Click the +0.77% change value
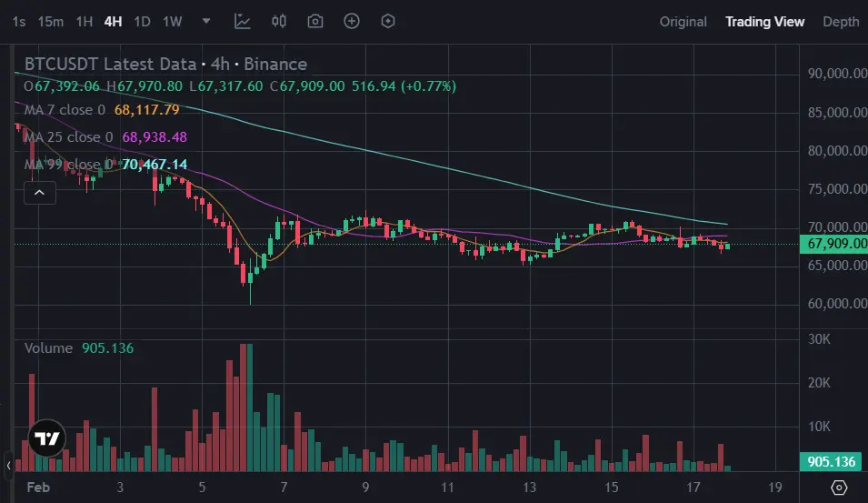Screen dimensions: 868x503 click(x=429, y=86)
